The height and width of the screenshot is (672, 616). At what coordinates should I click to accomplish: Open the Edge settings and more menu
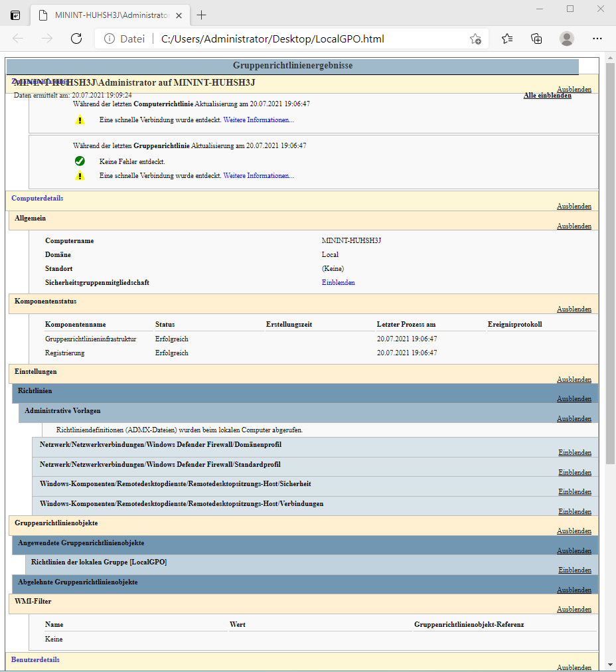pos(597,39)
